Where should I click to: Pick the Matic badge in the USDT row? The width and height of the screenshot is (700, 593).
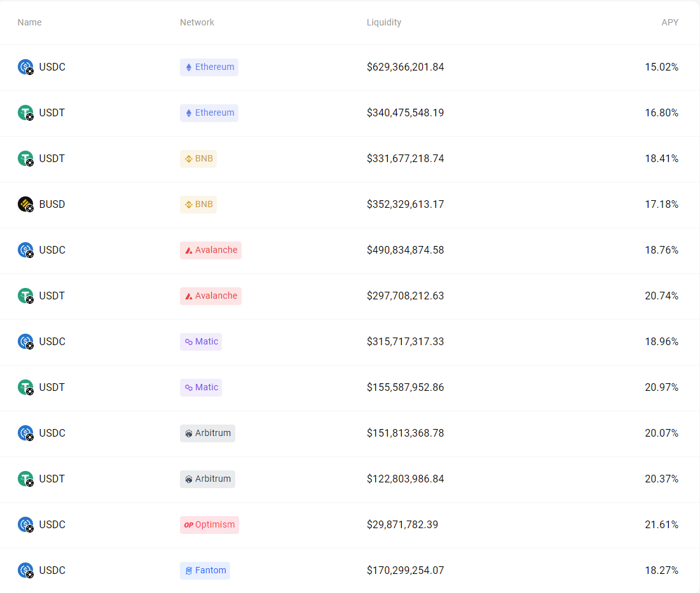tap(201, 387)
